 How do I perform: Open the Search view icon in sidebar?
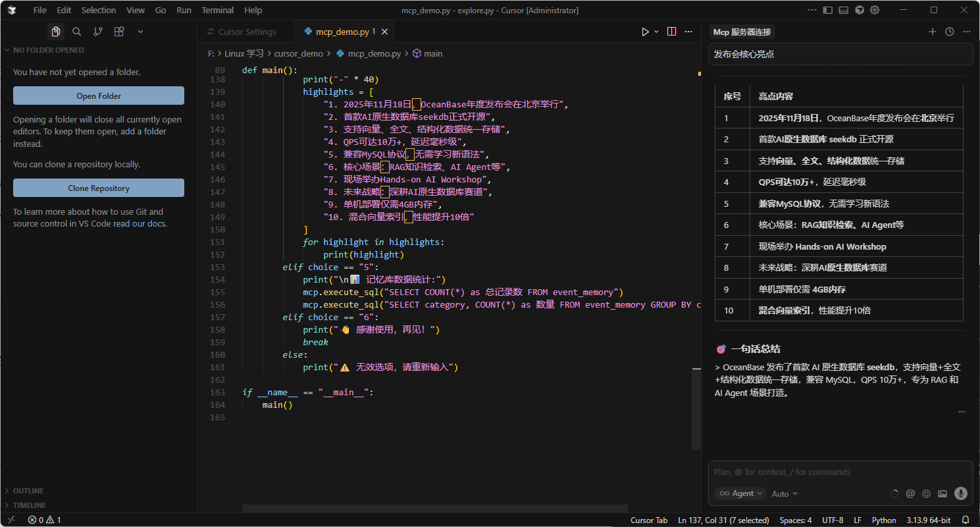coord(77,32)
